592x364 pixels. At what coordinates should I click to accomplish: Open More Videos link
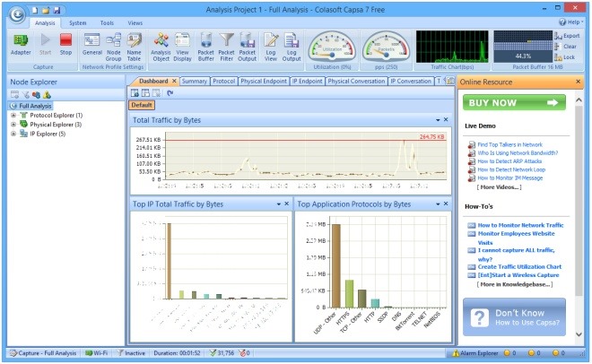click(499, 187)
